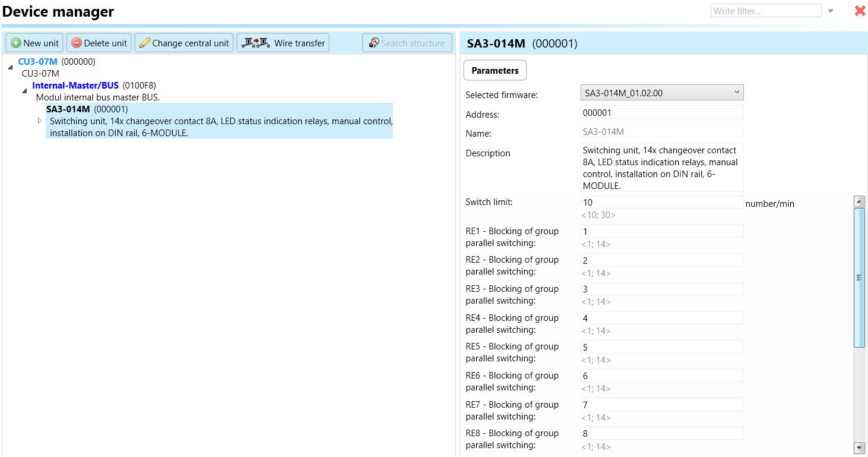This screenshot has height=457, width=868.
Task: Click the parameters scrollbar down arrow
Action: 859,447
